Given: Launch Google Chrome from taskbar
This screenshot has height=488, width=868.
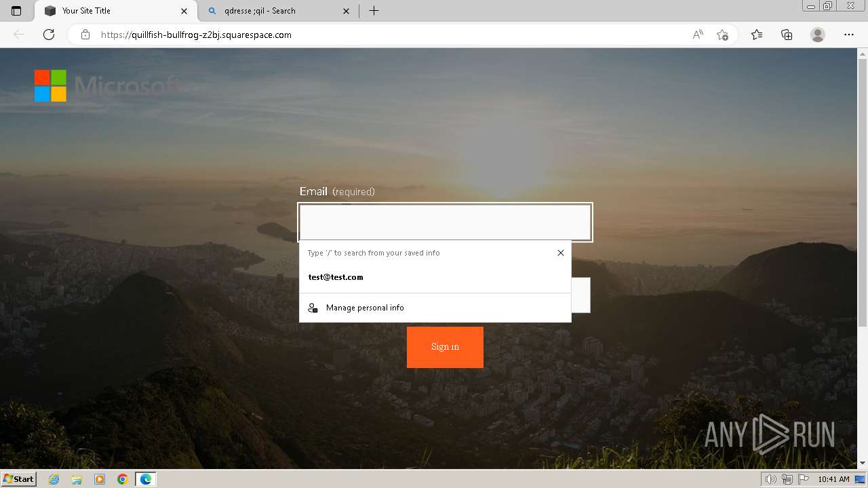Looking at the screenshot, I should tap(123, 479).
